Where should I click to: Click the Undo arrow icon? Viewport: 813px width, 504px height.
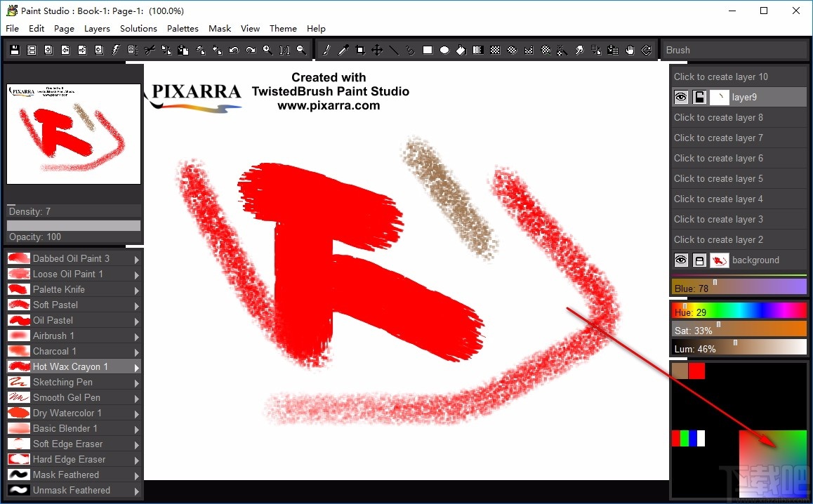coord(234,49)
